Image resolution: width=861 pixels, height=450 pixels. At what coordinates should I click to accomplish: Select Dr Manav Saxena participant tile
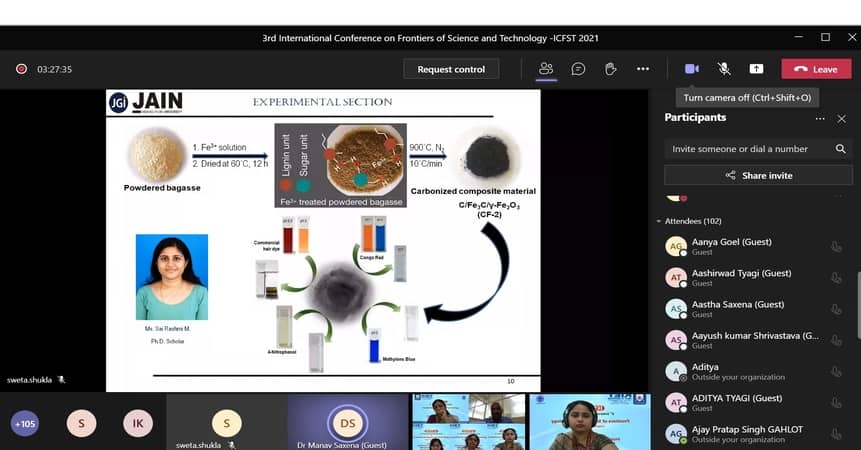point(347,422)
